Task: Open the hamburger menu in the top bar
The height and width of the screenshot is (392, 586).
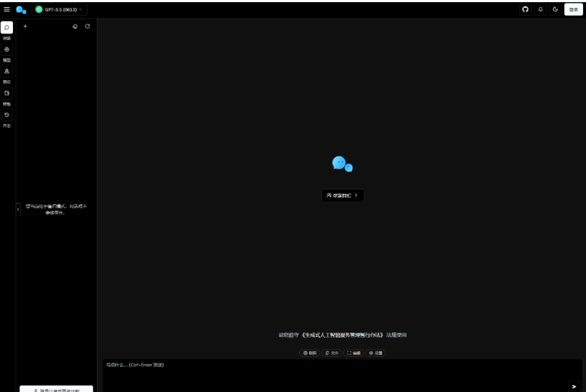Action: coord(7,9)
